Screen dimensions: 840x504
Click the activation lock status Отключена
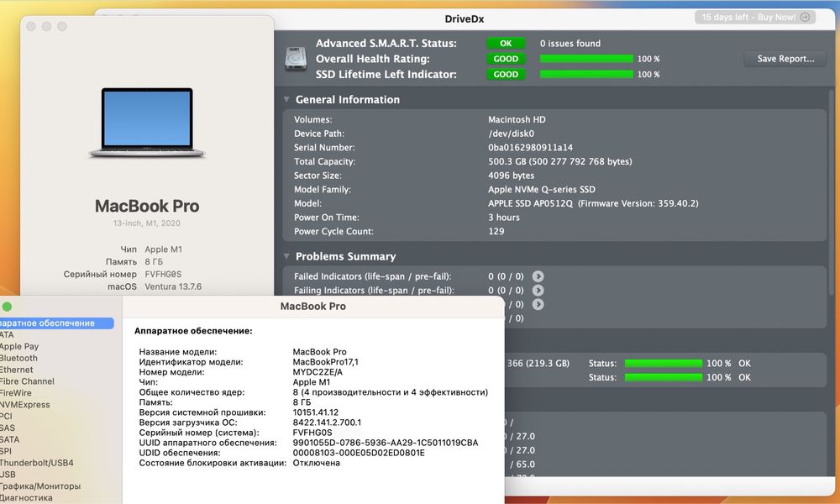pos(316,464)
